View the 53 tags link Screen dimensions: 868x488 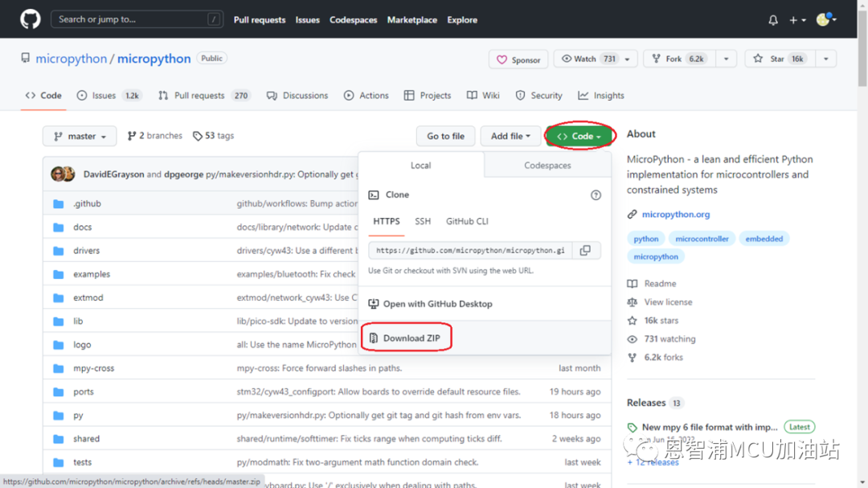tap(213, 136)
